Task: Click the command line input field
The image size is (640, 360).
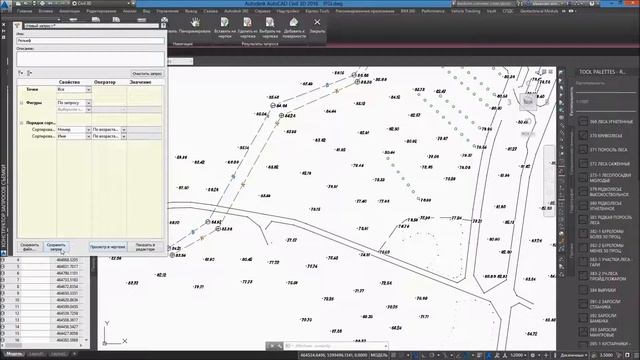Action: [335, 346]
